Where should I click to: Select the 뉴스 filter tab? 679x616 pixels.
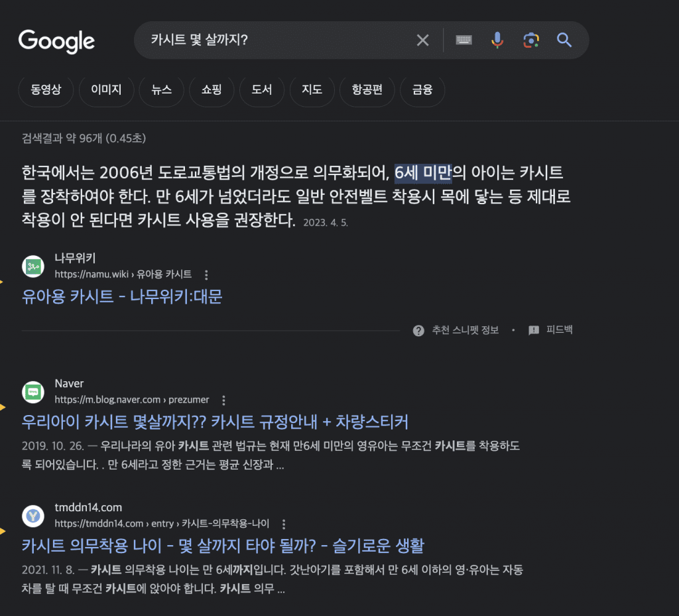[x=162, y=90]
